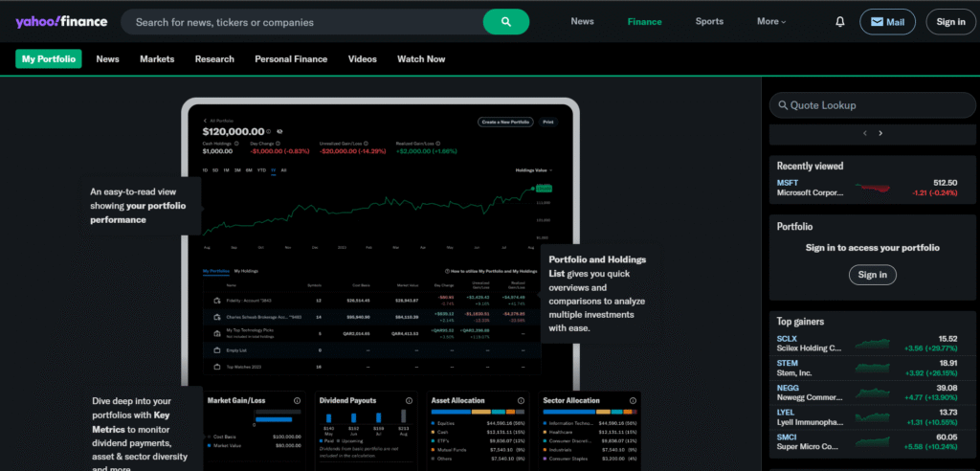
Task: Click Create a New Portfolio in preview
Action: pos(505,122)
